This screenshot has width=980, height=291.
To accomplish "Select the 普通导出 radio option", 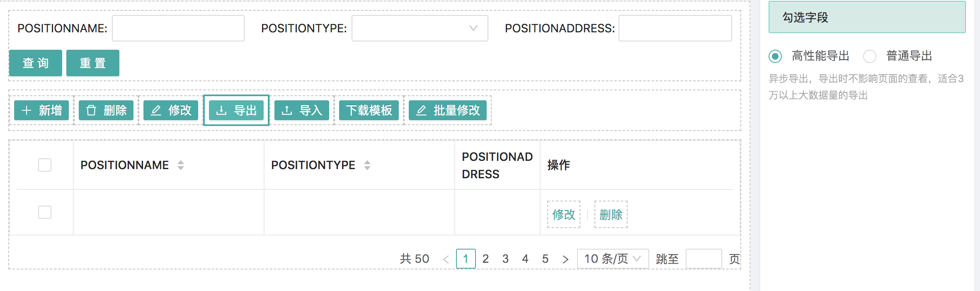I will (870, 56).
